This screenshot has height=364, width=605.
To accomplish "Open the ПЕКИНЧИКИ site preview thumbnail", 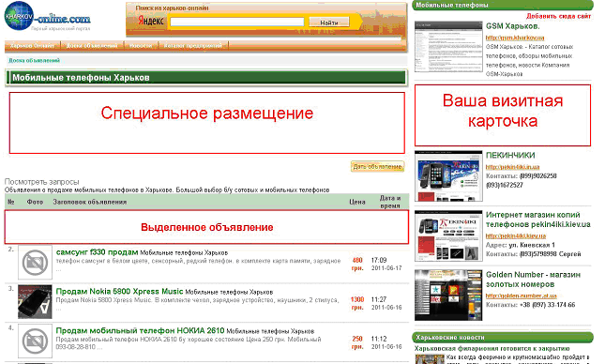I will point(448,175).
